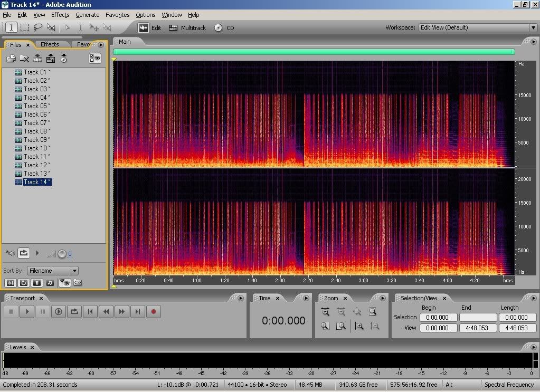The image size is (540, 392).
Task: Open the Files panel flyout menu arrow
Action: pyautogui.click(x=101, y=45)
